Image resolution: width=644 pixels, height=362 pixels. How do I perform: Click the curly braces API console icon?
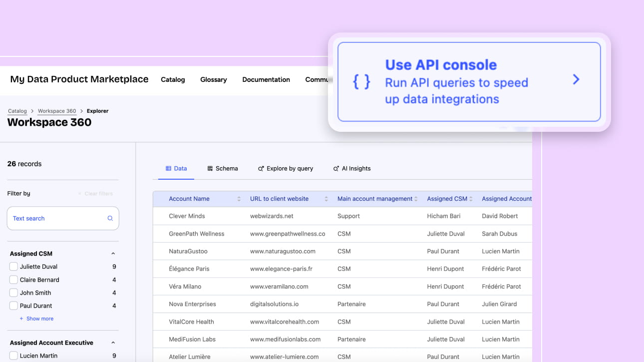click(x=361, y=81)
